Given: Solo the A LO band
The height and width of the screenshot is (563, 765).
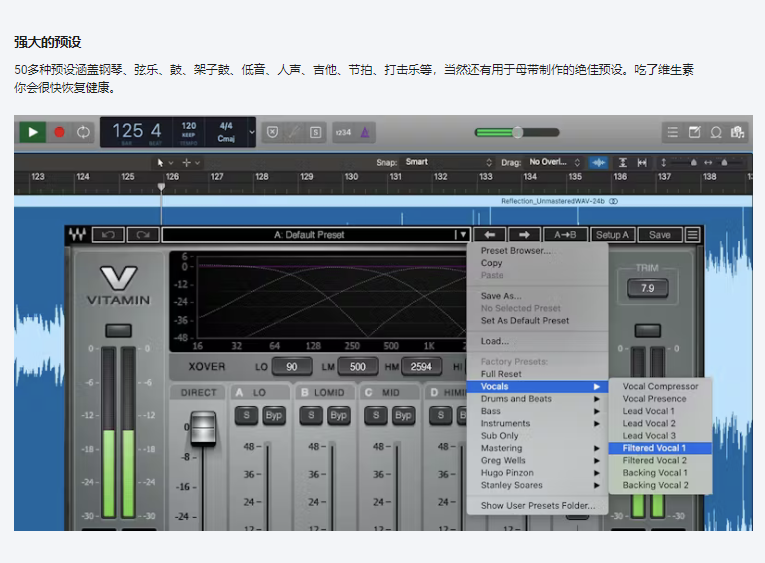Looking at the screenshot, I should (x=246, y=415).
